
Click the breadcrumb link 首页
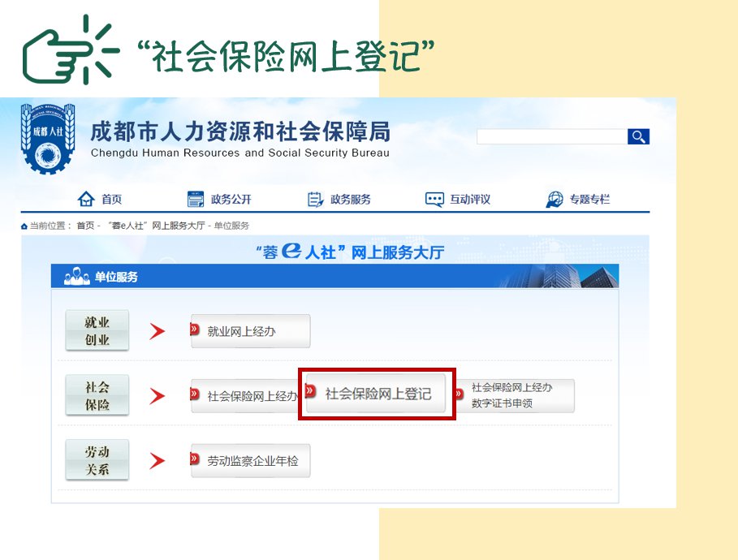[x=85, y=226]
